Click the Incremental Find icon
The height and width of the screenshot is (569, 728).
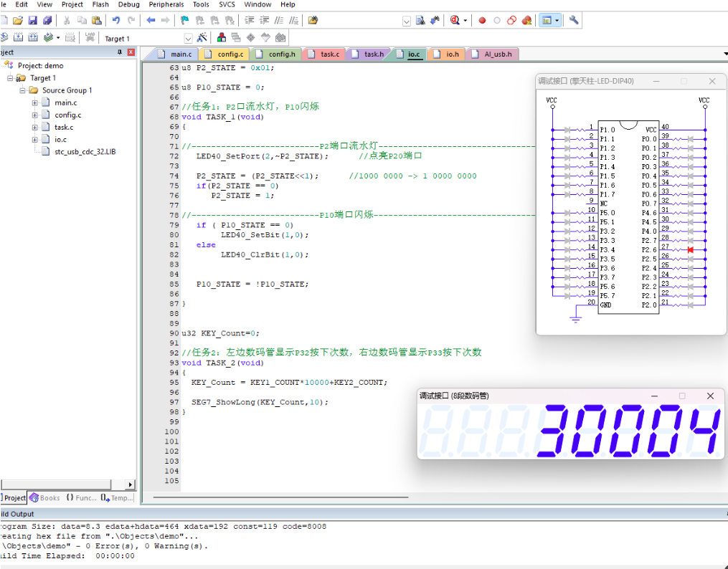(435, 20)
